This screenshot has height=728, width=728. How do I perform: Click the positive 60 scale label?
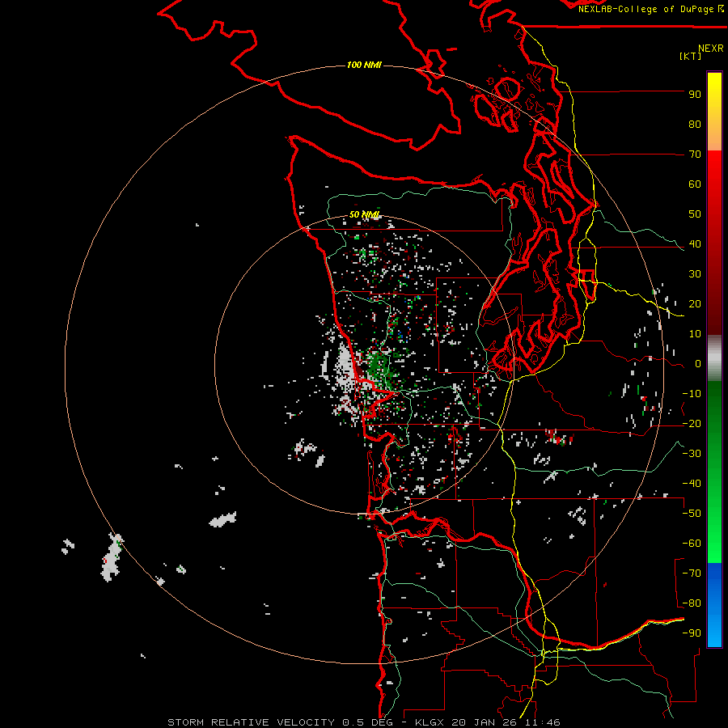pos(695,184)
